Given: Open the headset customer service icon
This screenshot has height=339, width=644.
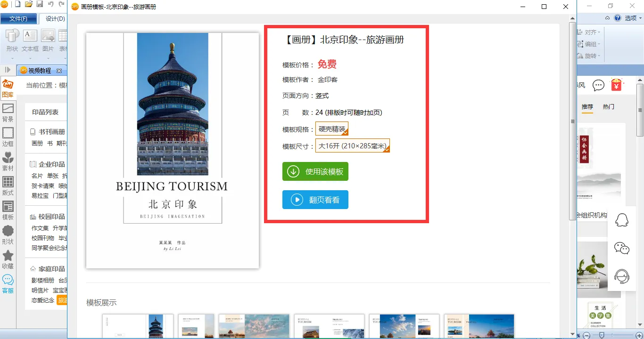Looking at the screenshot, I should 622,276.
